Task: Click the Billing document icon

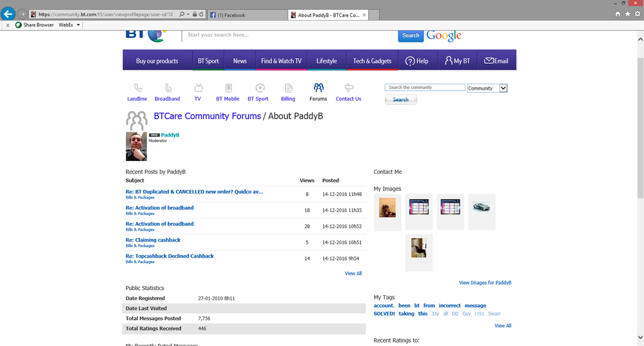Action: click(289, 88)
